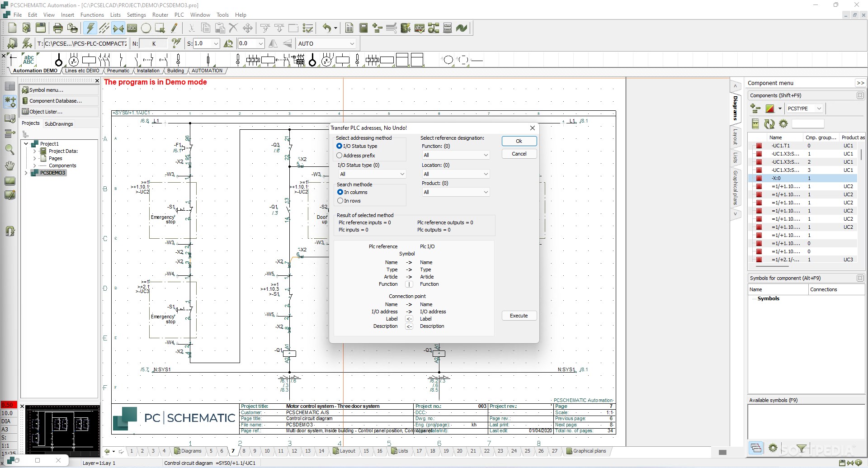Image resolution: width=868 pixels, height=468 pixels.
Task: Click the expand/collapse tree icon in Components panel
Action: click(755, 109)
